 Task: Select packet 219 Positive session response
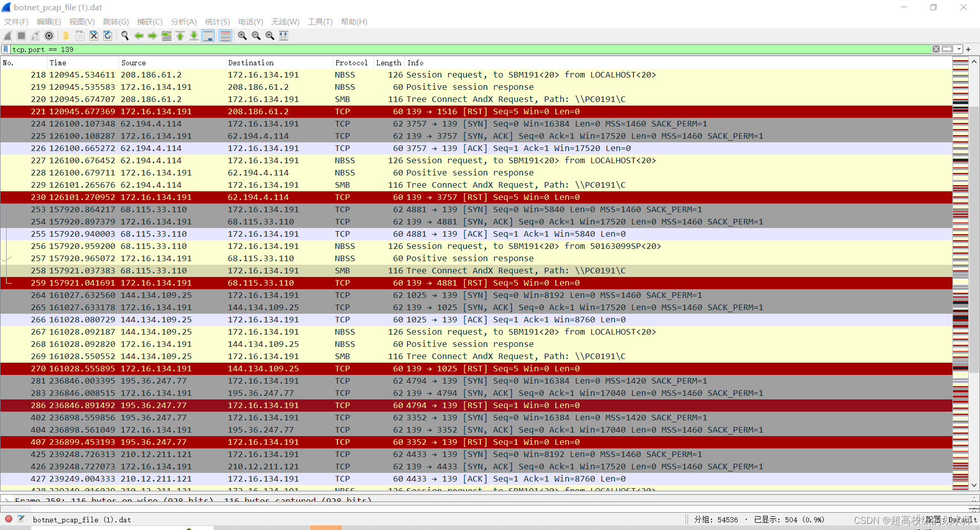[x=476, y=87]
